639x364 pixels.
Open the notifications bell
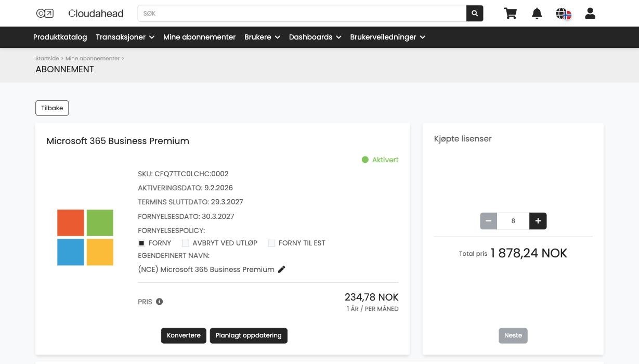pyautogui.click(x=537, y=14)
